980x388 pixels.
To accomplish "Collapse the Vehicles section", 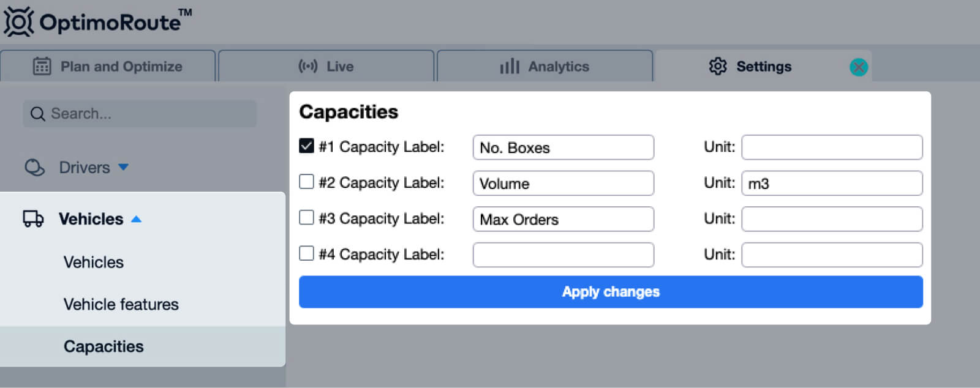I will point(137,218).
